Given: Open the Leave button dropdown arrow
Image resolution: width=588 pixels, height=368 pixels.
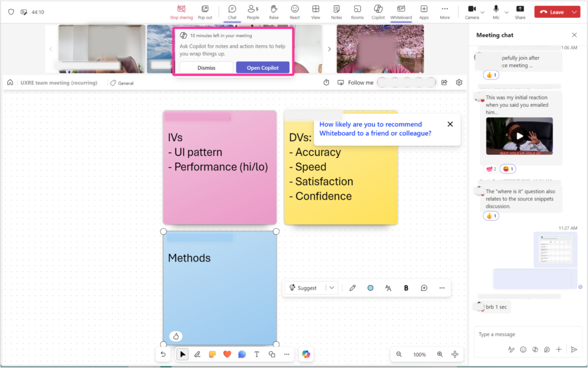Looking at the screenshot, I should pyautogui.click(x=575, y=12).
